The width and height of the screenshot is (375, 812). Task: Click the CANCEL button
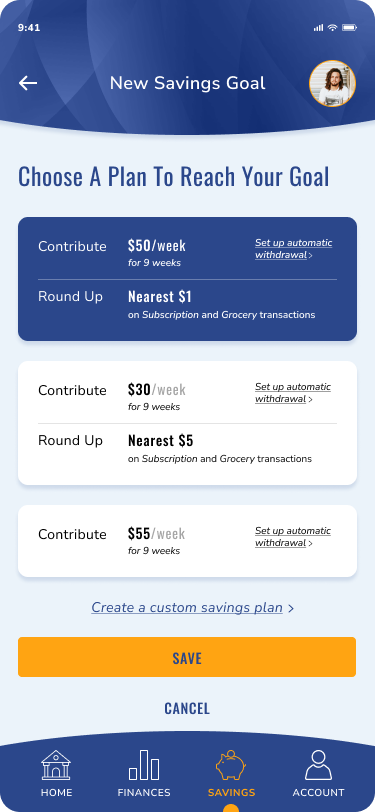(x=187, y=708)
